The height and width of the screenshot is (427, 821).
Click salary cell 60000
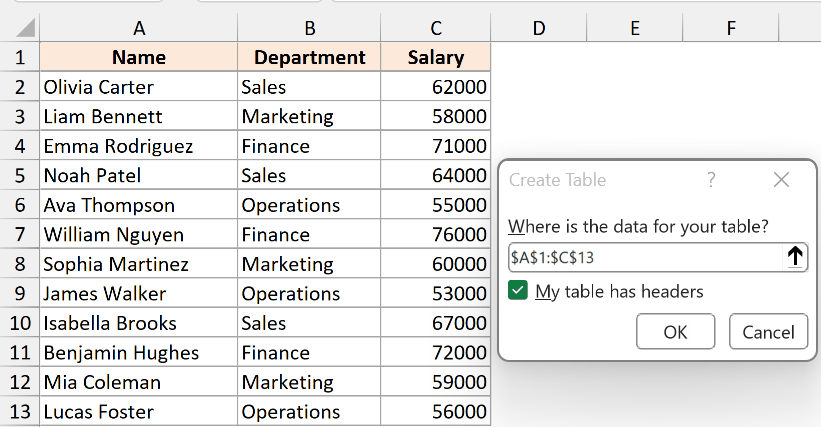(436, 264)
